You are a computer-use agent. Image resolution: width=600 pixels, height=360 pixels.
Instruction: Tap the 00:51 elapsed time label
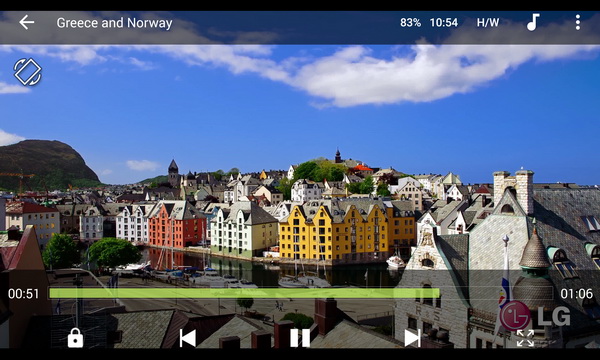coord(24,294)
